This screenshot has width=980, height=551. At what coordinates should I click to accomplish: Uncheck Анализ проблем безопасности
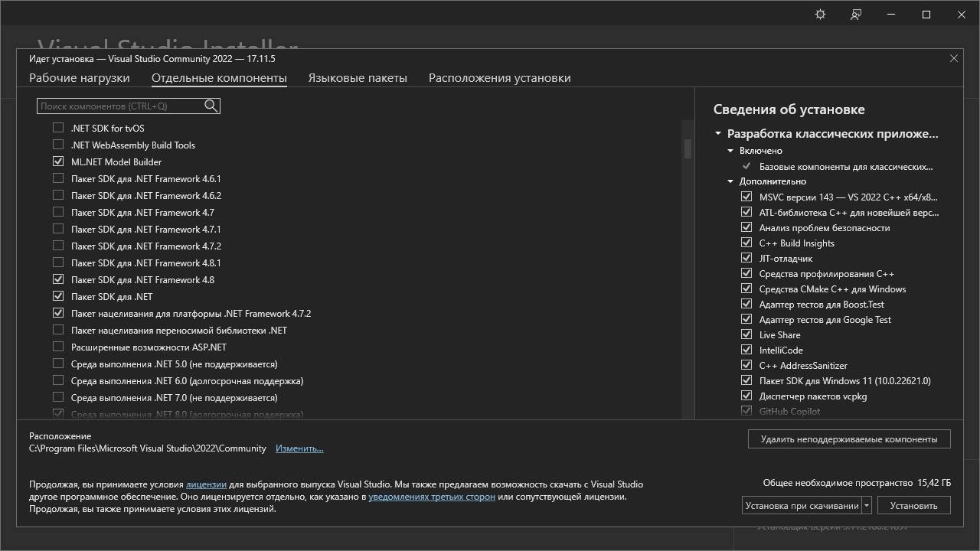pos(746,227)
